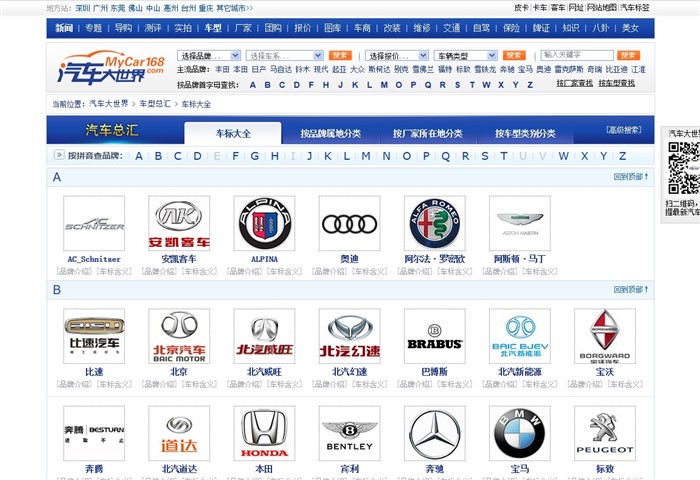Click the 北汽幻速 logo
700x480 pixels.
click(350, 336)
